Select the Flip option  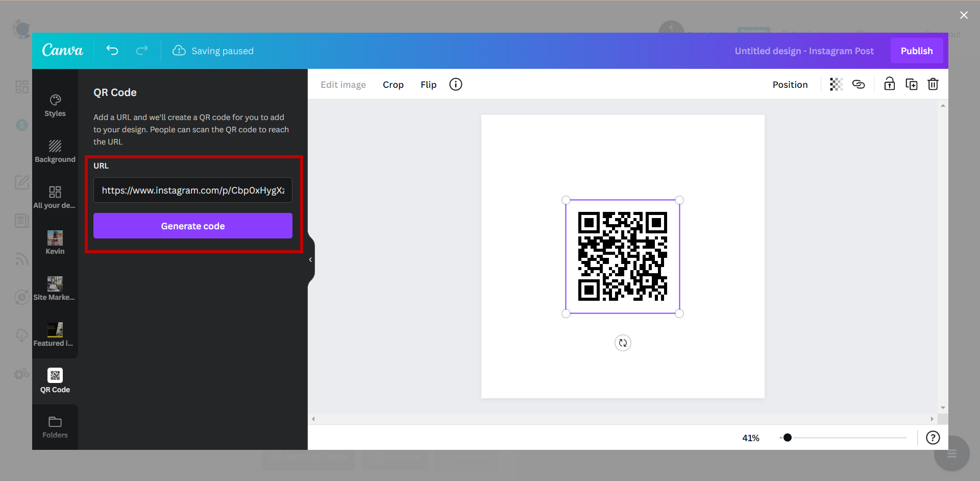coord(428,84)
